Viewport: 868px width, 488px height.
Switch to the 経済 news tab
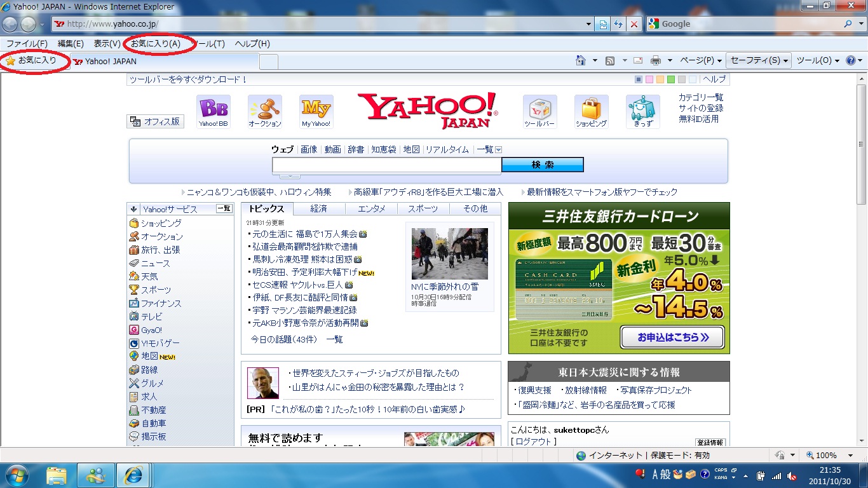319,208
